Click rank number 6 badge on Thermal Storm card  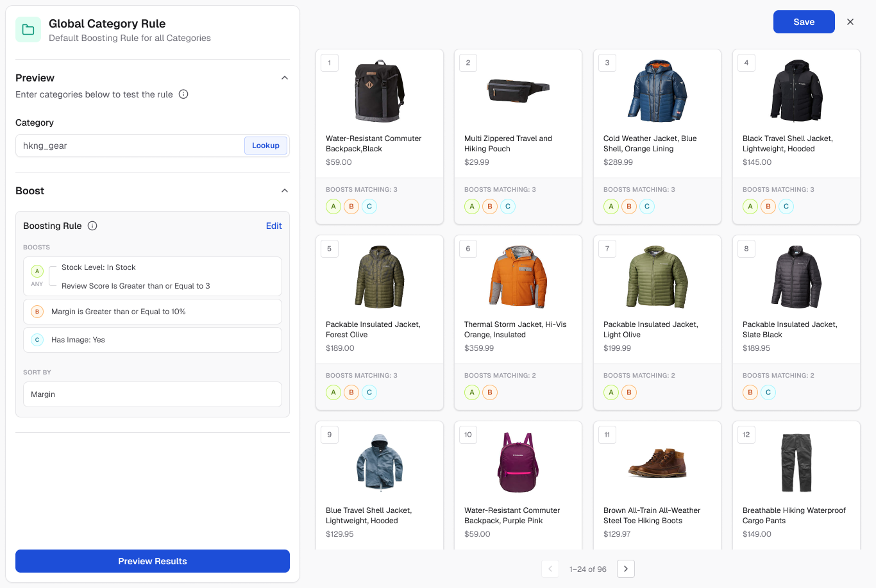click(x=468, y=249)
